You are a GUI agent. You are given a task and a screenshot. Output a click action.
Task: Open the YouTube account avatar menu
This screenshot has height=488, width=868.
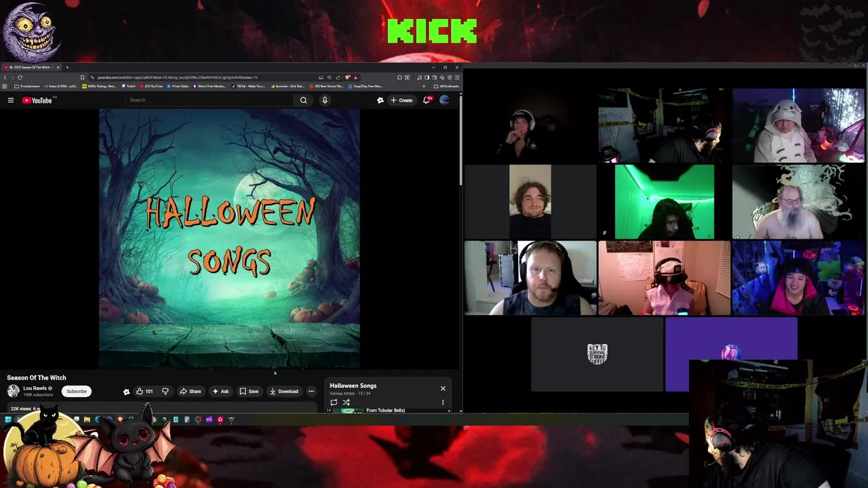pyautogui.click(x=445, y=100)
